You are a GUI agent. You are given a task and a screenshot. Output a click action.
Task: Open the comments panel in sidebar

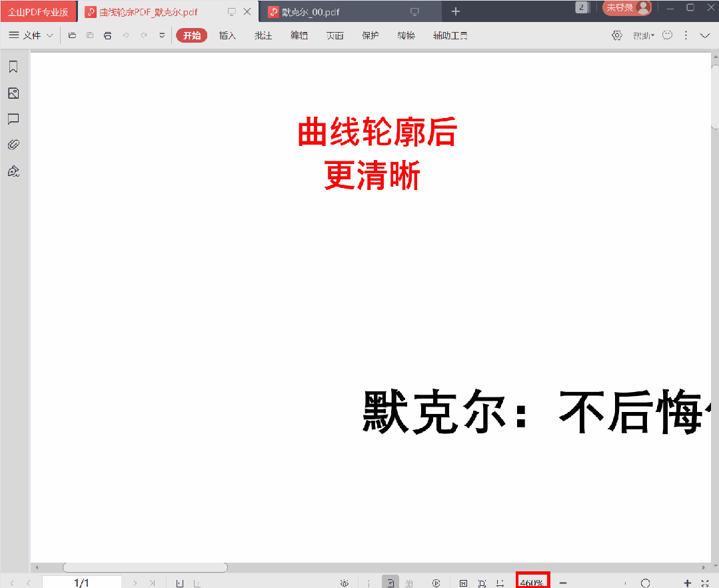tap(13, 119)
